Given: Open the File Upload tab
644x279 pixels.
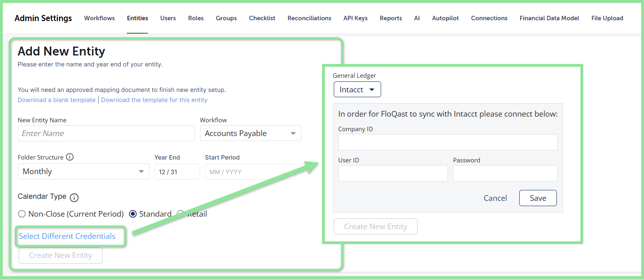Looking at the screenshot, I should click(607, 18).
